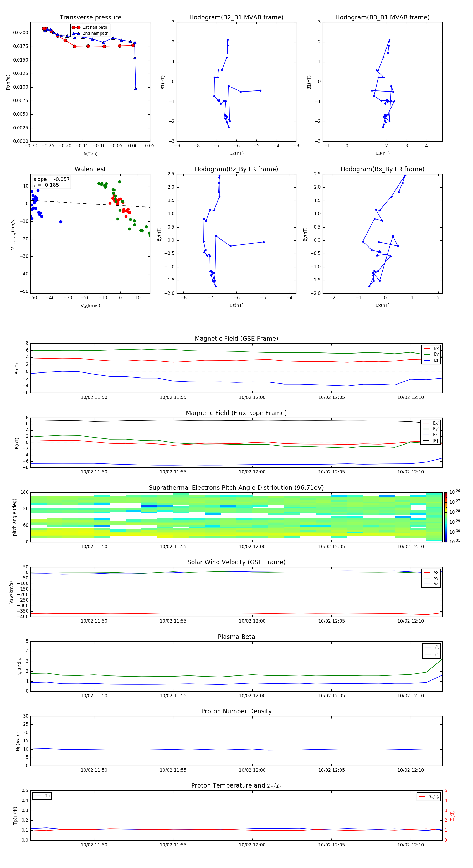Click the Bz(nT) x-axis label
Screen dimensions: 473x868
(236, 305)
